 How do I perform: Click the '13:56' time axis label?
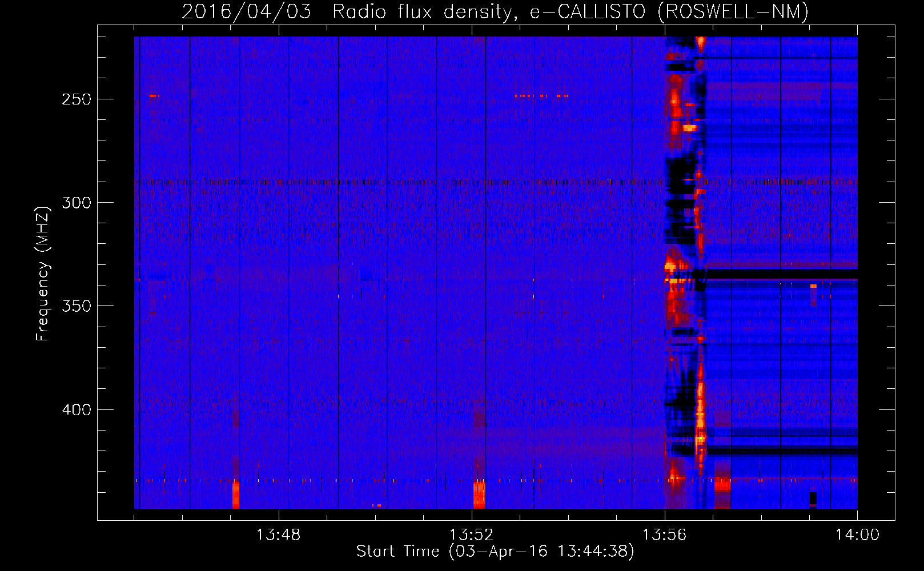(x=664, y=535)
